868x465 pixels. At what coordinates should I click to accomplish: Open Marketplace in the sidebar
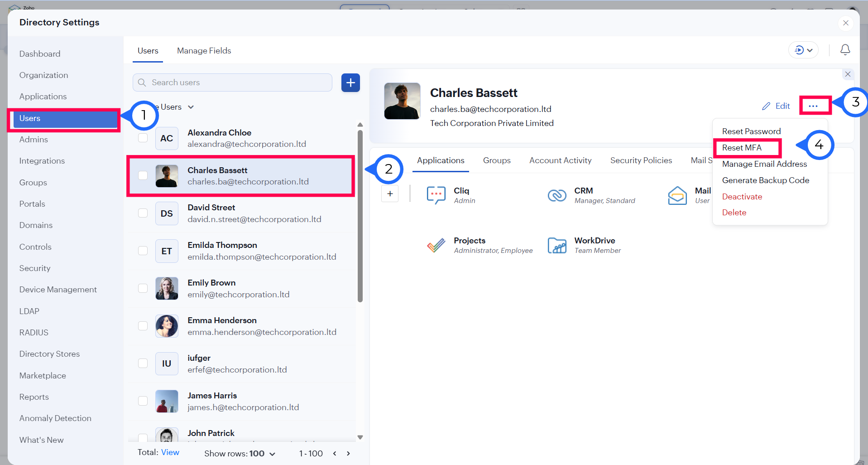pos(43,376)
